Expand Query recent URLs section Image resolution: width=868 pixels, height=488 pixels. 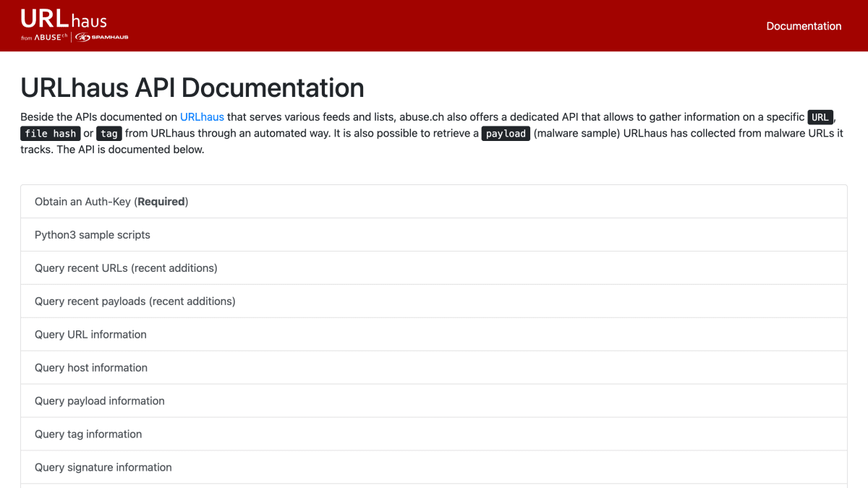click(434, 268)
